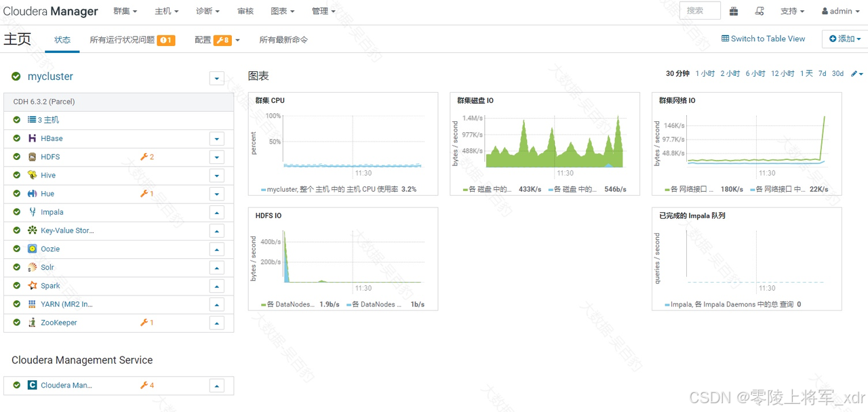Open the 图表 menu
The width and height of the screenshot is (868, 412).
point(283,11)
